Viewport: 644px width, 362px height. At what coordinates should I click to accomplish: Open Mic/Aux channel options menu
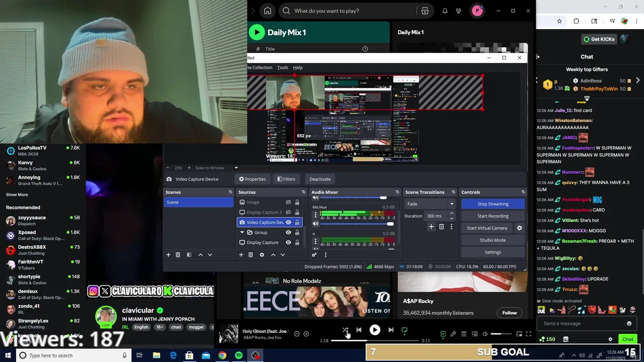tap(315, 215)
